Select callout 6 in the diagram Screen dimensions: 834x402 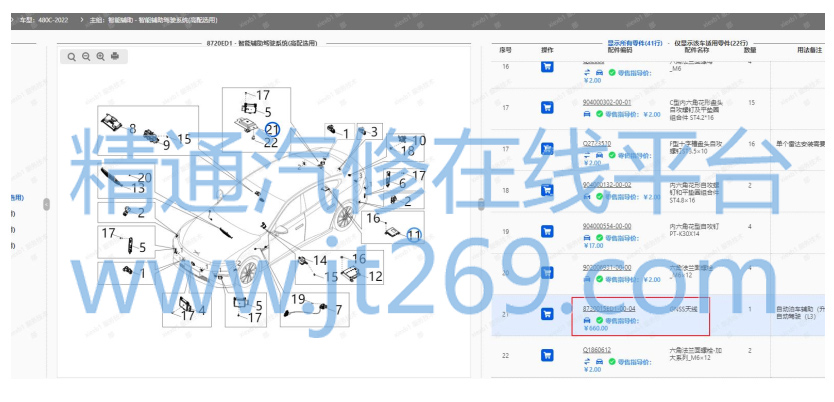402,183
